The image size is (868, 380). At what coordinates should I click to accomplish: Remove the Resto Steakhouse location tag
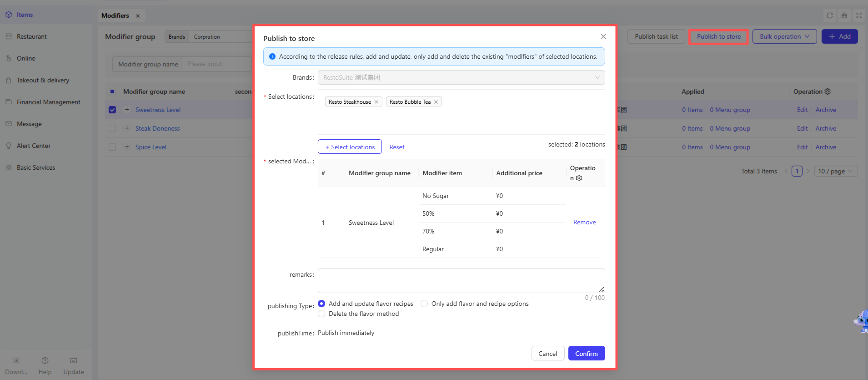click(376, 102)
